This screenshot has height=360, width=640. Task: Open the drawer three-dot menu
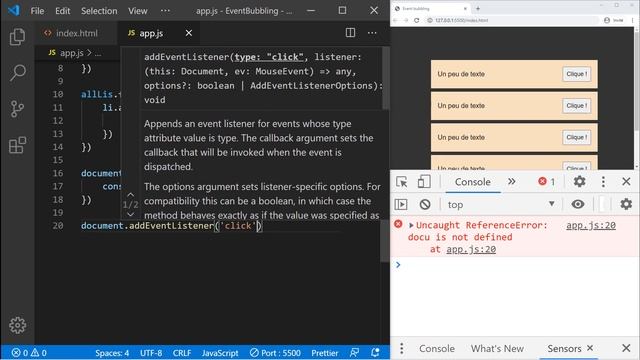point(402,348)
